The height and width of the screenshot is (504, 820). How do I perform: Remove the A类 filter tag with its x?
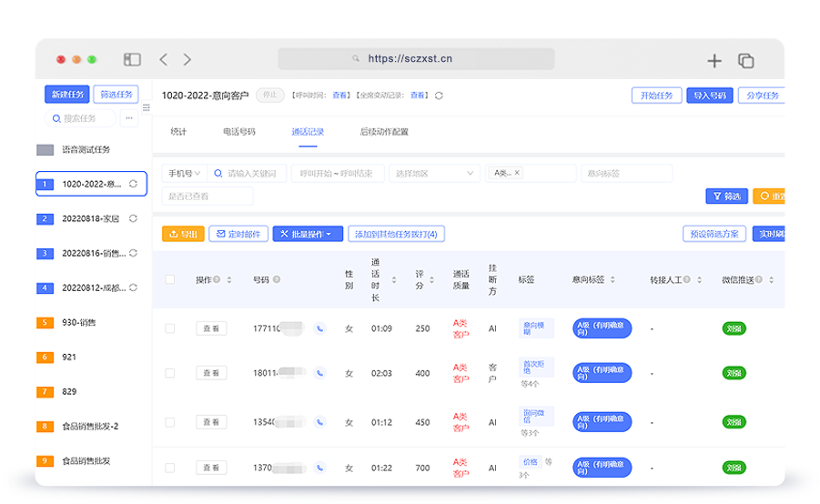coord(518,173)
